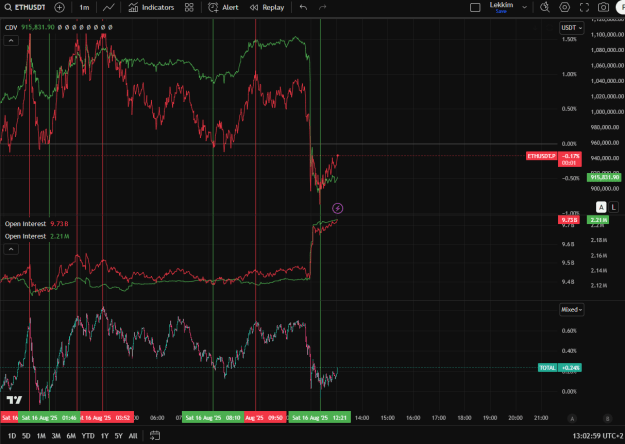This screenshot has height=444, width=625.
Task: Open the ETHUSDT symbol search
Action: coord(25,7)
